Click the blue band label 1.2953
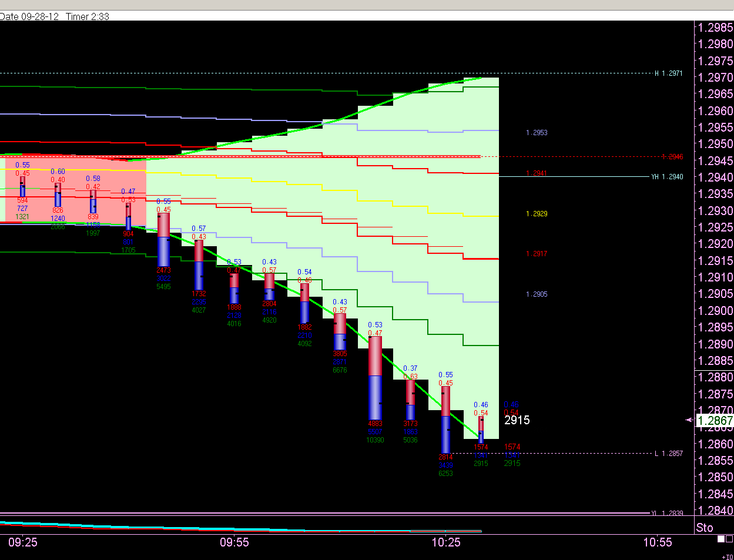Screen dimensions: 734x560 [x=537, y=133]
